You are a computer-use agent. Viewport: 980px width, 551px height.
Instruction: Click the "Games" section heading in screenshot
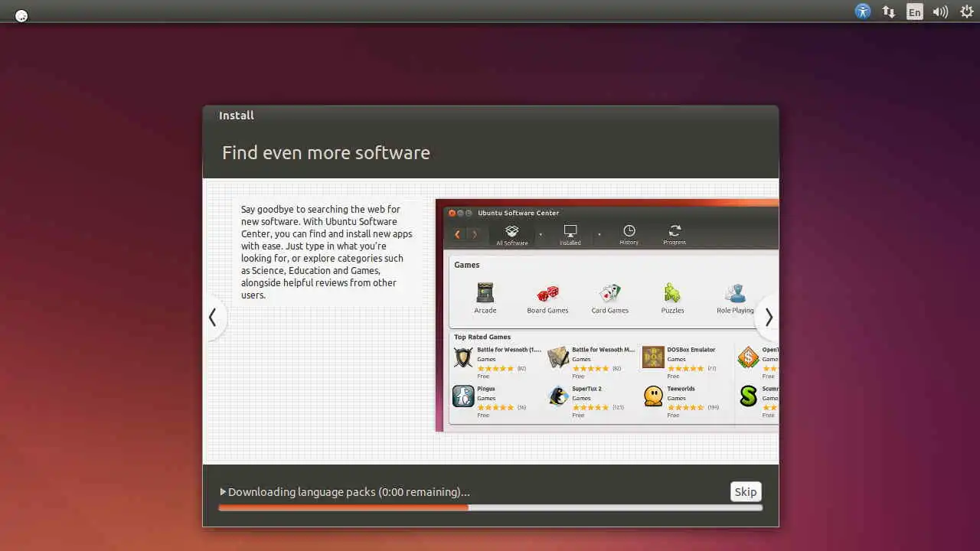(x=467, y=265)
